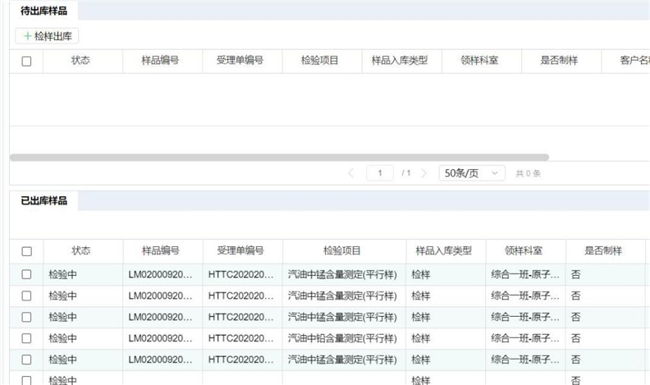The image size is (650, 385).
Task: Select all in 待出库样品 table header checkbox
Action: pos(27,61)
